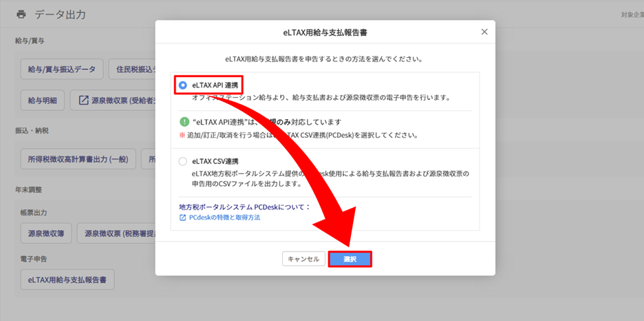The height and width of the screenshot is (321, 644).
Task: Select the eLTAX CSV連携 radio option
Action: [x=183, y=161]
